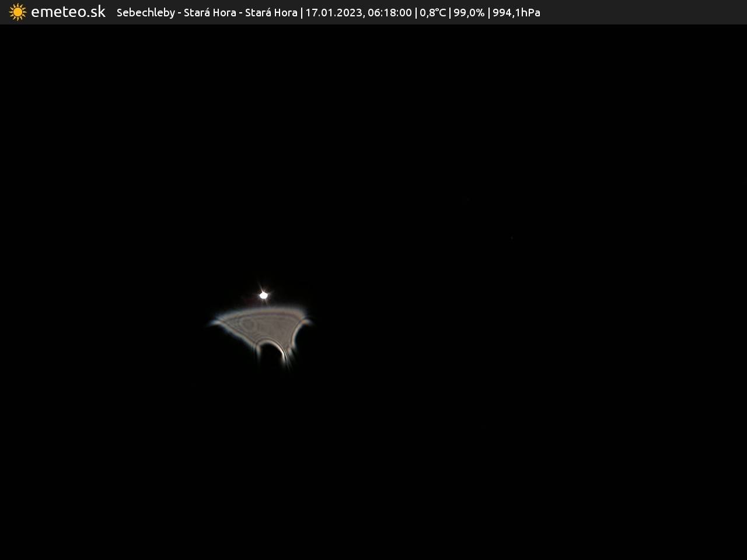Click the 99,0% humidity value

(x=469, y=13)
